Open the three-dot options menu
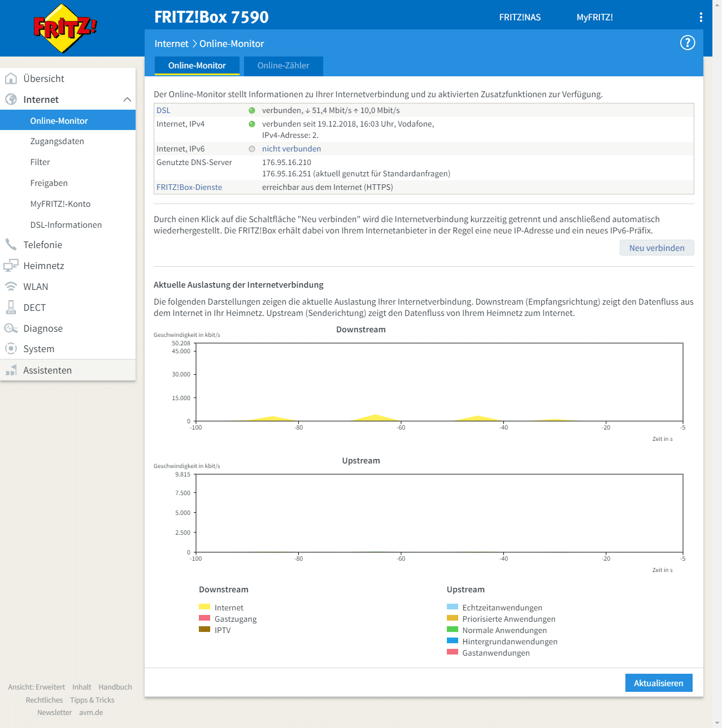Viewport: 722px width, 728px height. (x=701, y=18)
